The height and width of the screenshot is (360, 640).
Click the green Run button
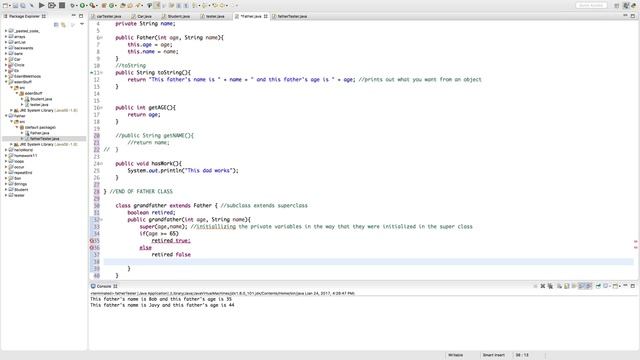tap(82, 5)
